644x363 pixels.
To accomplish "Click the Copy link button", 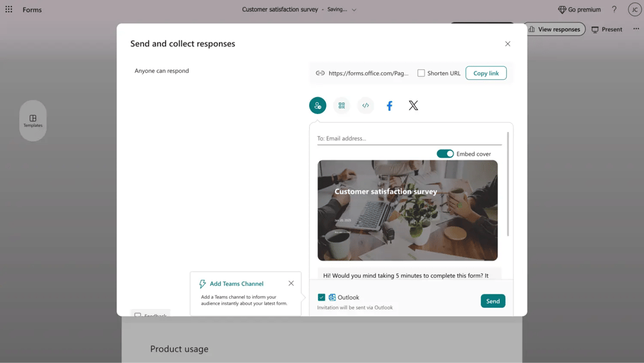I will (x=486, y=73).
